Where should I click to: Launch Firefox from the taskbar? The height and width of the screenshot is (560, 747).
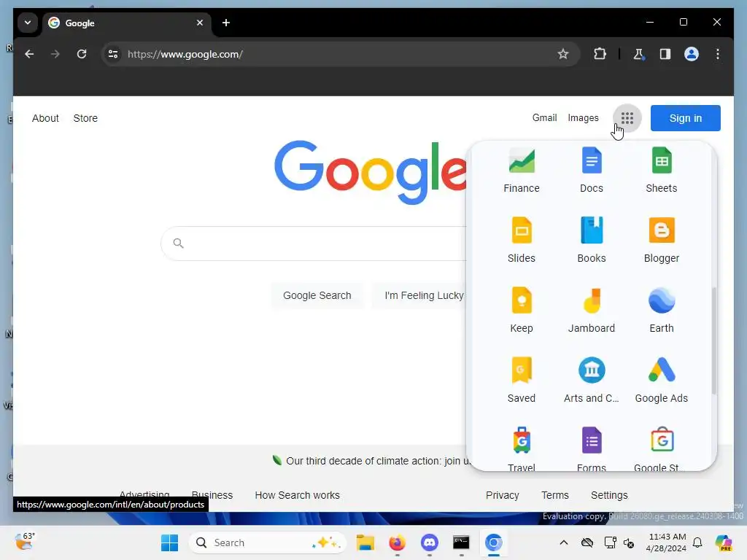397,542
